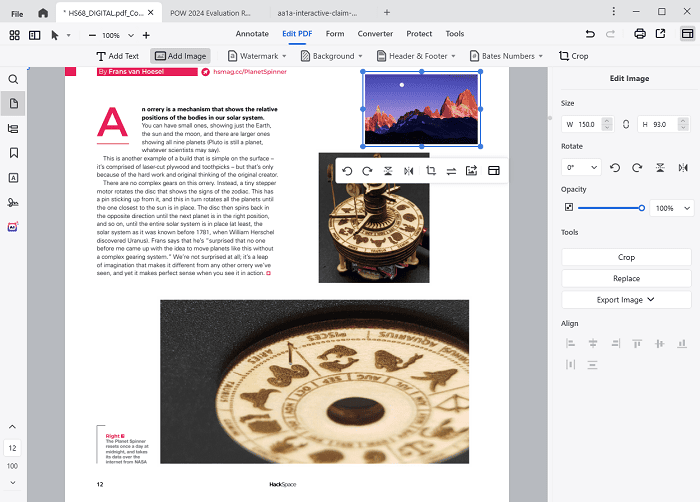Click the Opacity slider handle
This screenshot has height=502, width=700.
(641, 208)
